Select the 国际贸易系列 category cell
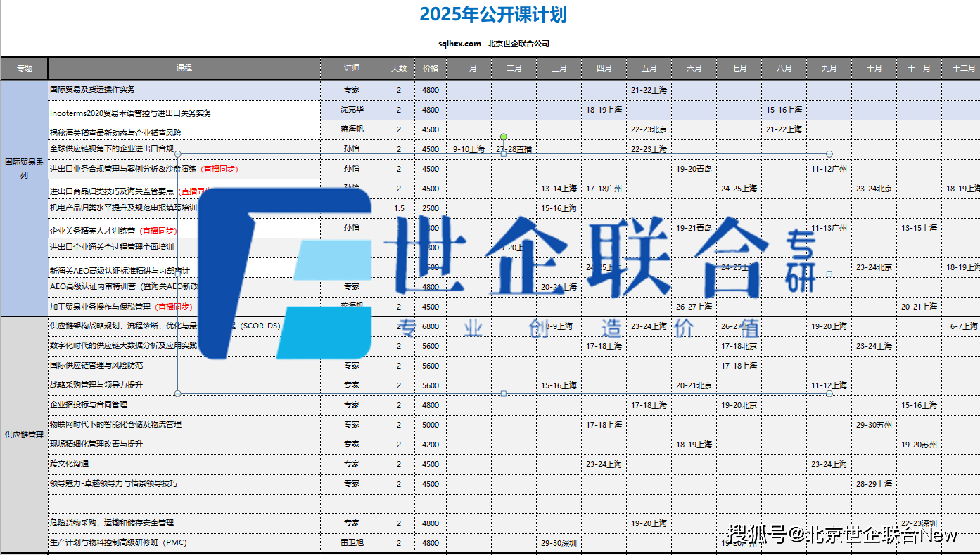Viewport: 980px width, 555px height. [x=24, y=168]
